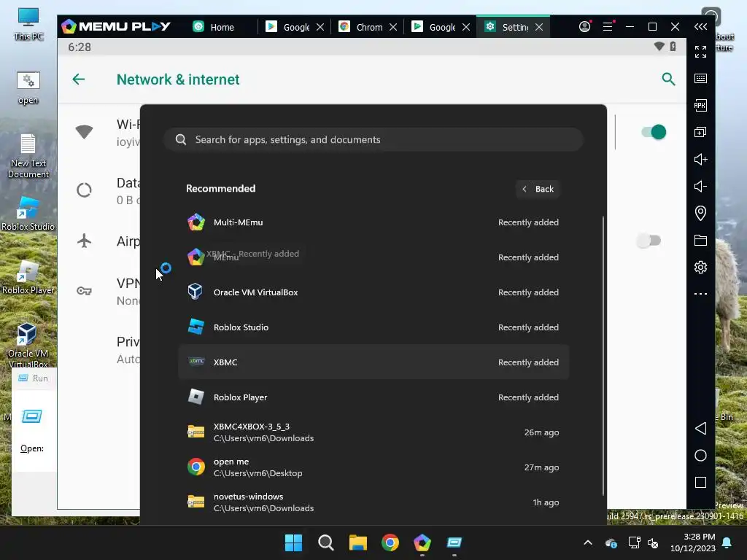Open the XBMC4XBOX-3_5_3 file entry

[x=373, y=432]
